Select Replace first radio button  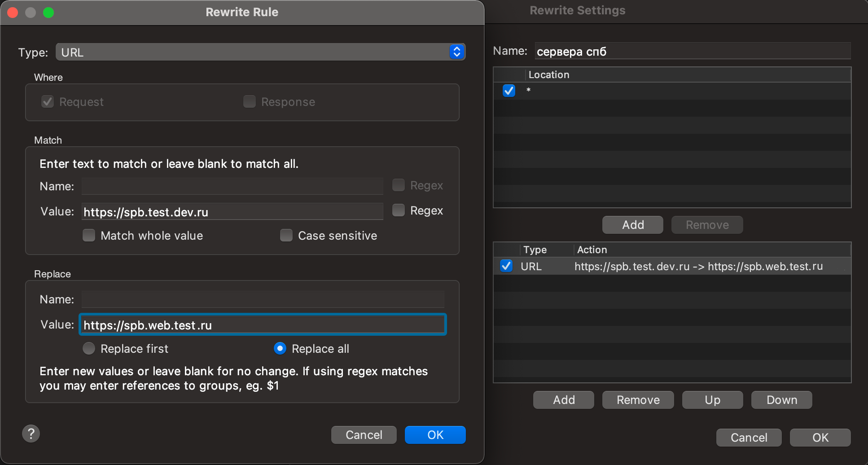89,348
